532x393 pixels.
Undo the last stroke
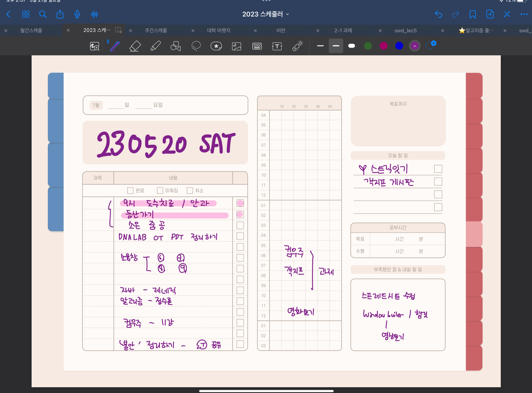tap(438, 14)
